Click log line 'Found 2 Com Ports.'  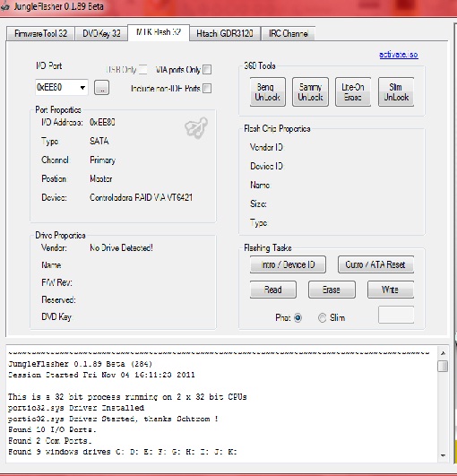click(x=50, y=441)
